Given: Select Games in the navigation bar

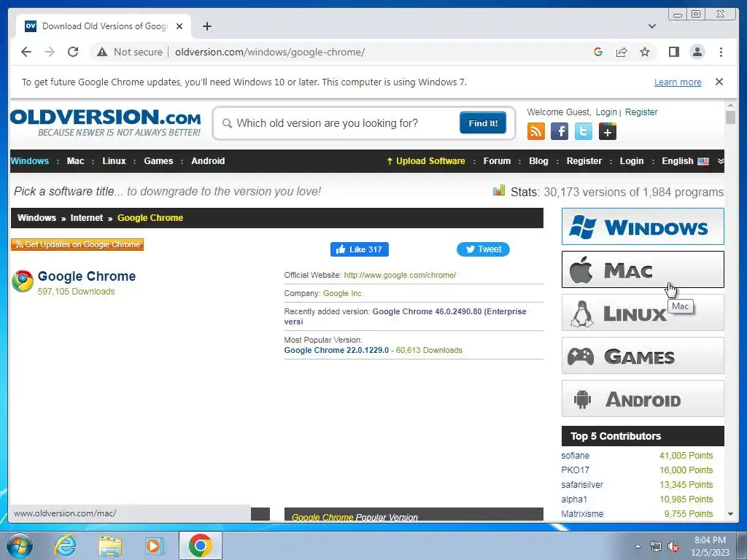Looking at the screenshot, I should (158, 161).
